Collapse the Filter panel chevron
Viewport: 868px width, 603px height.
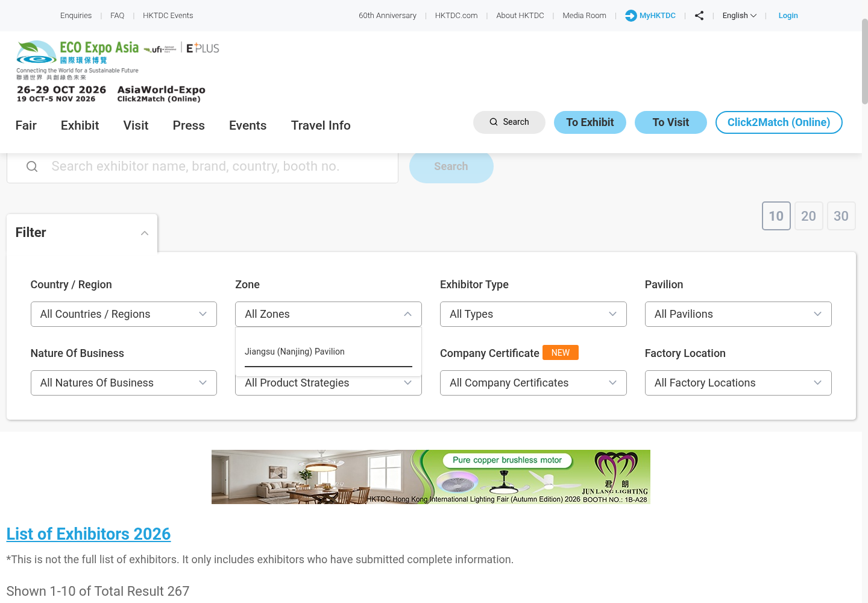(x=145, y=233)
